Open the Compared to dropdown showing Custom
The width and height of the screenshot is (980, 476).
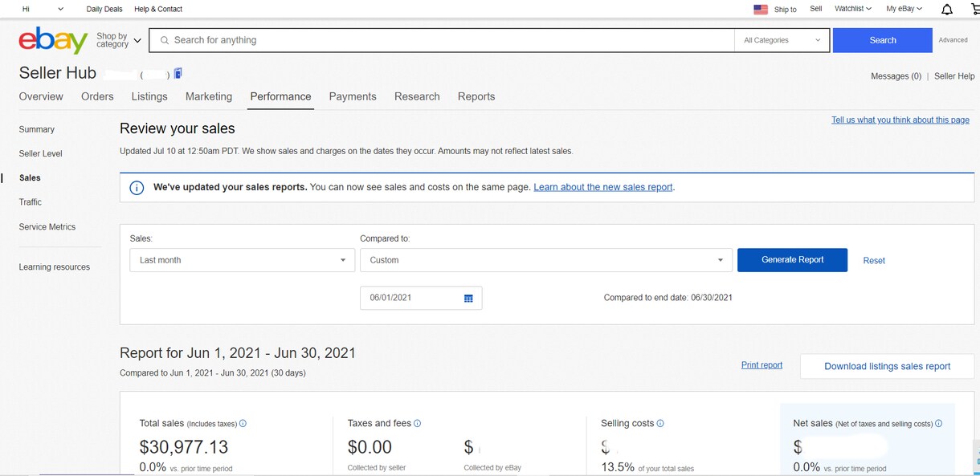click(546, 260)
